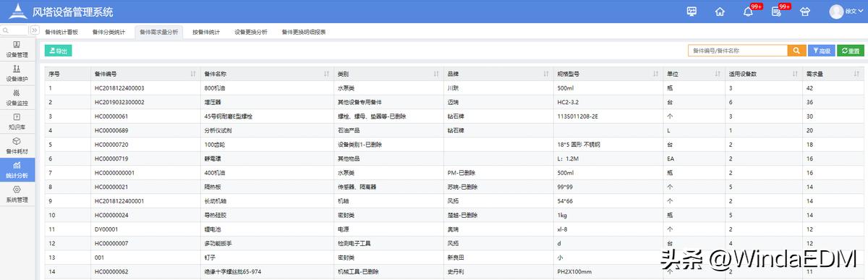
Task: Switch to 设备更换分析 tab
Action: click(x=251, y=32)
